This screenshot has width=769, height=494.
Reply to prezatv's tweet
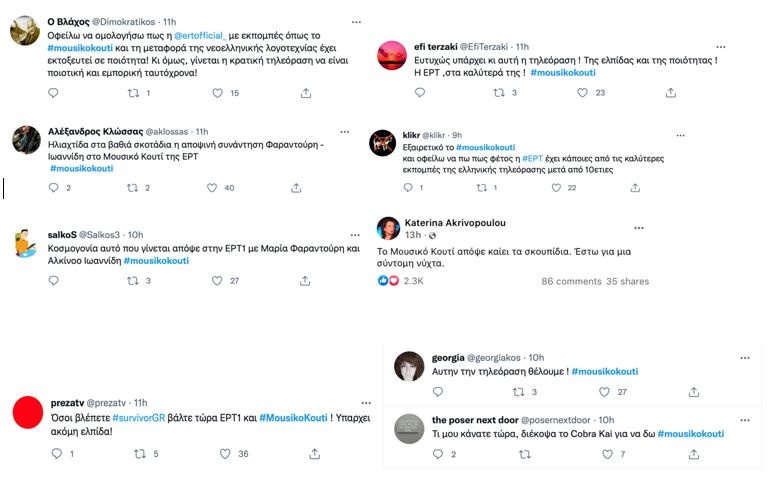pyautogui.click(x=56, y=454)
